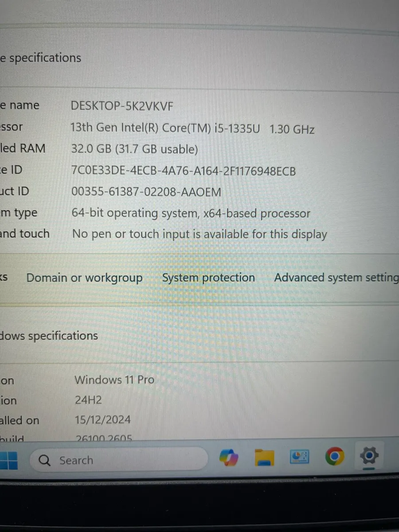
Task: Select the OS build 26100.2605 text
Action: pos(104,439)
